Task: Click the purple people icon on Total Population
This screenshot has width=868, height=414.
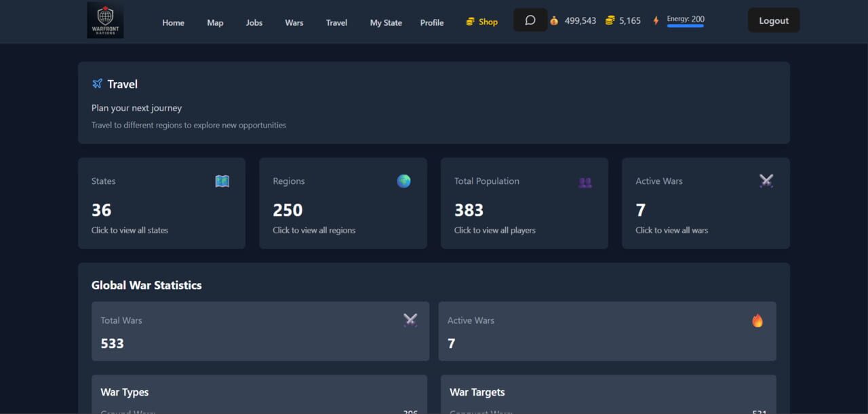Action: (x=584, y=181)
